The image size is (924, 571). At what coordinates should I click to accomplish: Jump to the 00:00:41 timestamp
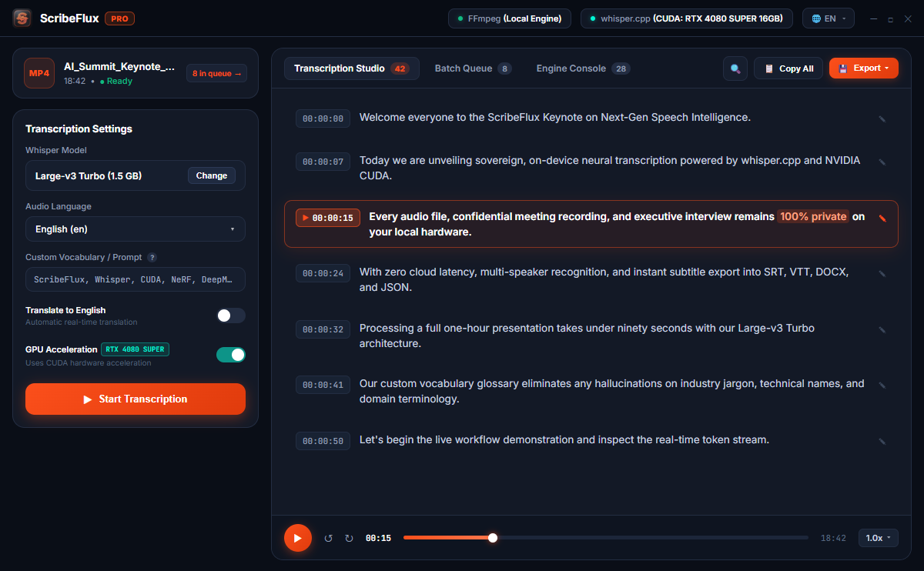323,385
